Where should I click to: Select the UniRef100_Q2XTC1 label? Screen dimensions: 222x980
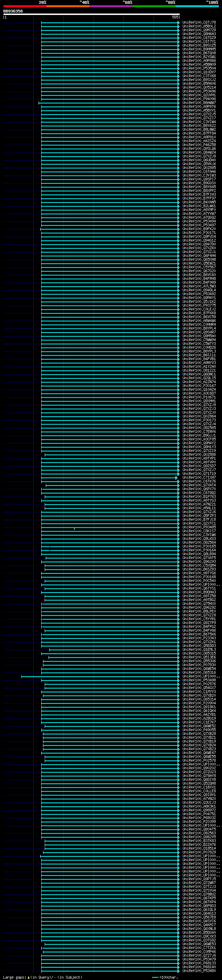tap(199, 523)
